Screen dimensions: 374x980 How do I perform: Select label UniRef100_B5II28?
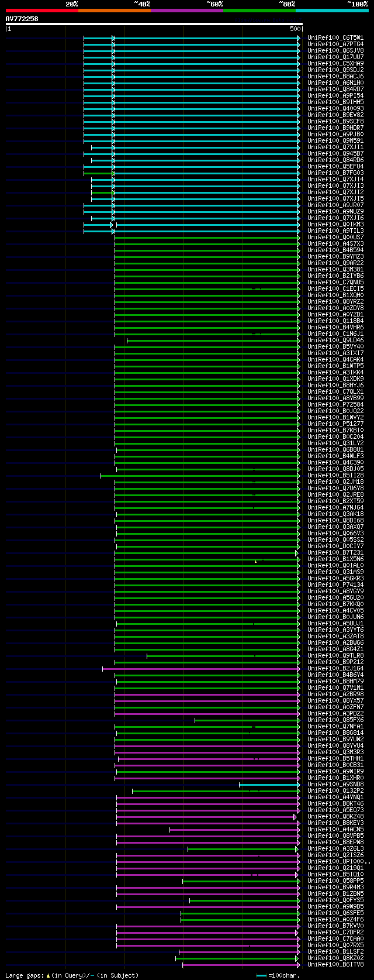(335, 475)
